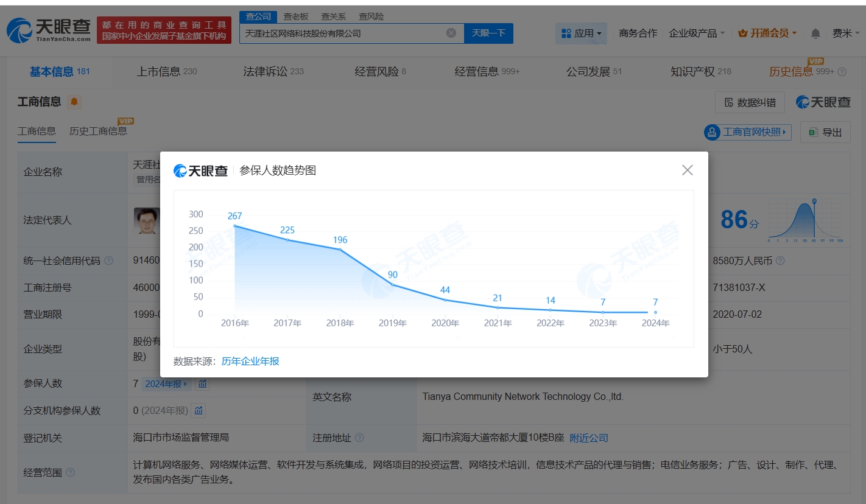Open the 2024年报 annual report selector
Viewport: 866px width, 504px height.
[167, 384]
